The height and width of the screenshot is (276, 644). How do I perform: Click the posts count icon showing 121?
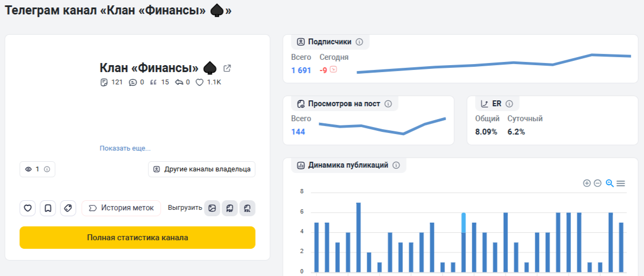click(x=104, y=82)
